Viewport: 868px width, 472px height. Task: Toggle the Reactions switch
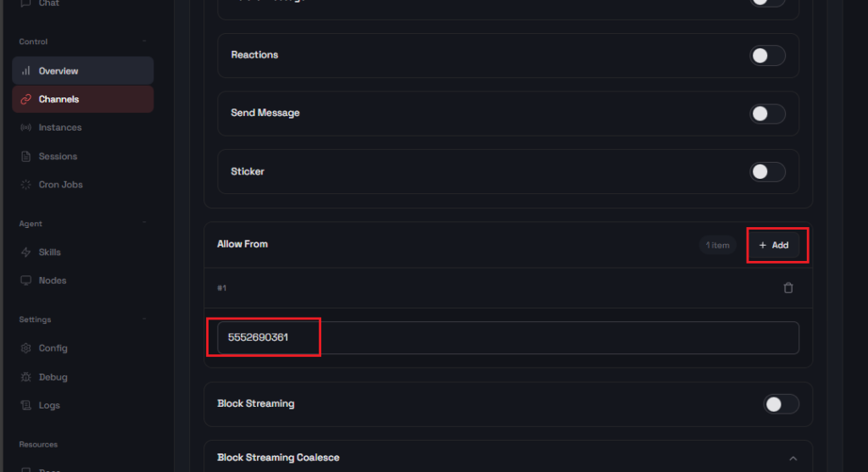tap(767, 56)
